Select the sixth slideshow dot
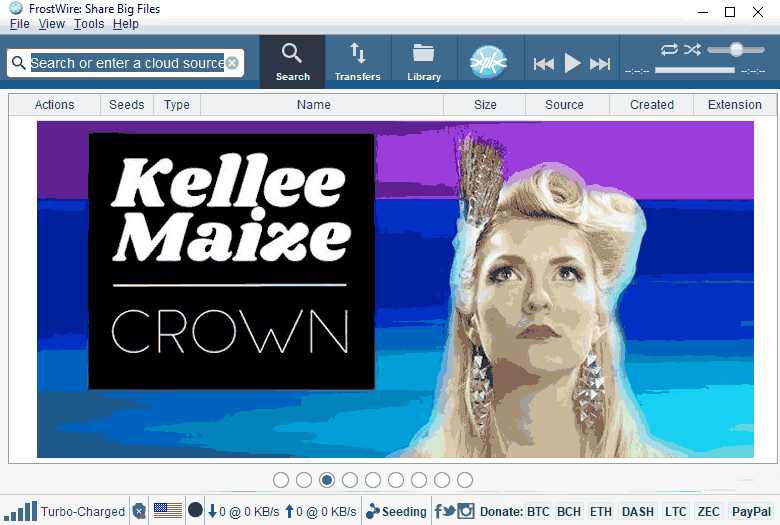This screenshot has width=780, height=525. click(x=396, y=480)
